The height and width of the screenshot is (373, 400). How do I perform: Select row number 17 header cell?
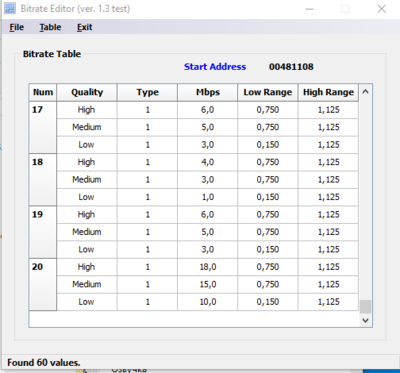click(x=43, y=127)
